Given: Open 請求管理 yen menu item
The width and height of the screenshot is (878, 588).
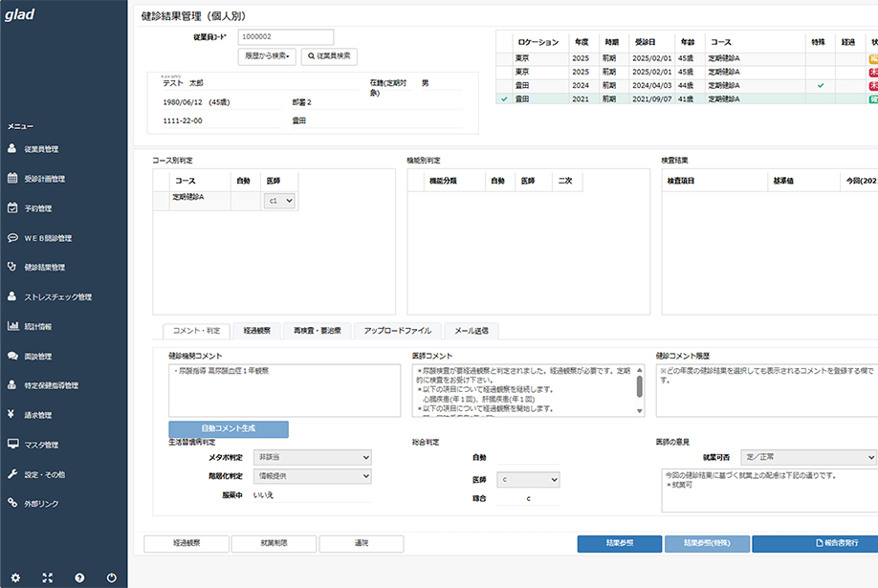Looking at the screenshot, I should pos(38,415).
